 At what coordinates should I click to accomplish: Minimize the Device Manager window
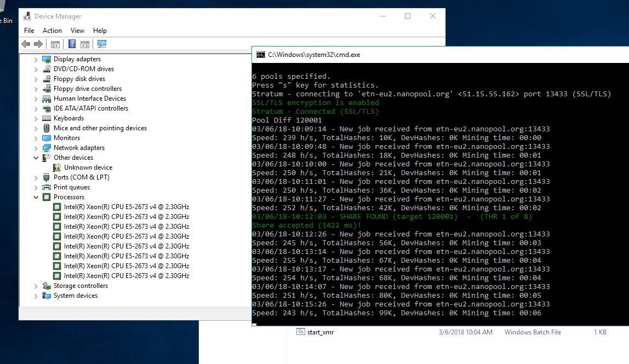pyautogui.click(x=382, y=16)
